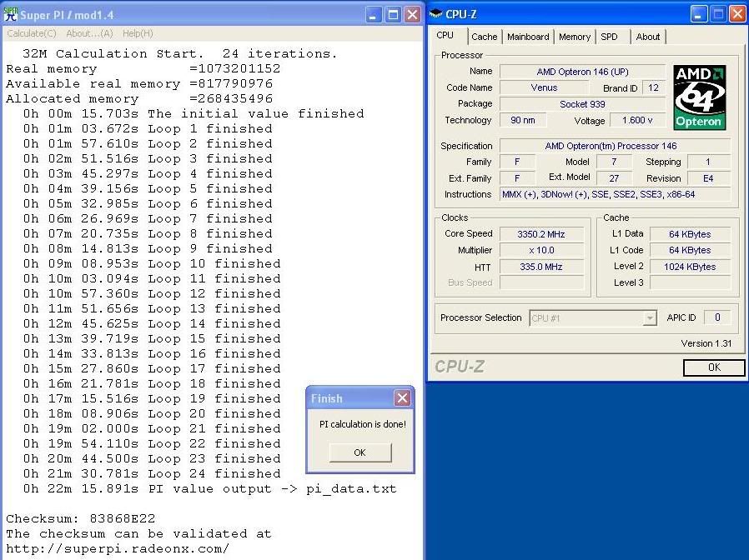
Task: Click the Ext. Model field showing 27
Action: tap(614, 178)
